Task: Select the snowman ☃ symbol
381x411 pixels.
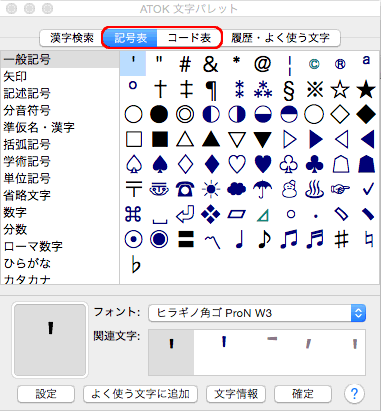Action: pyautogui.click(x=289, y=189)
